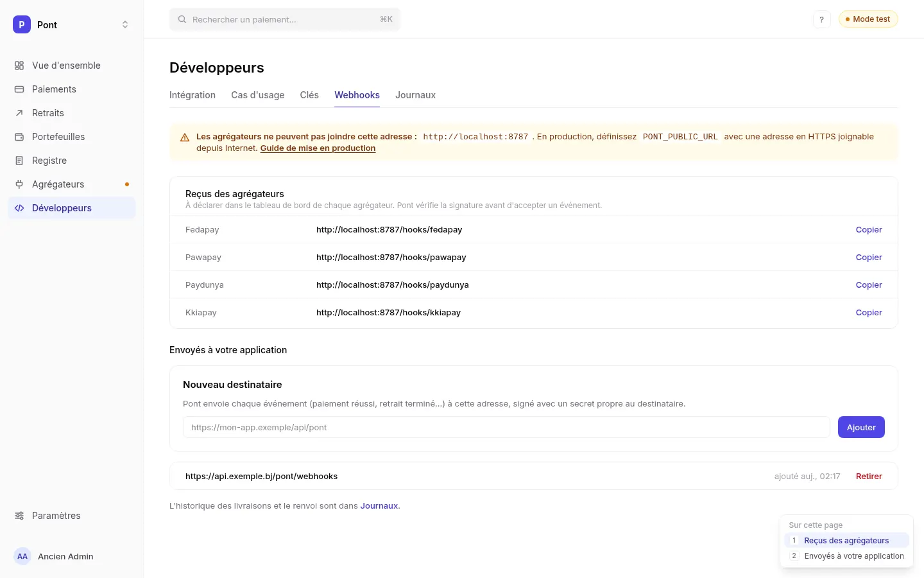Viewport: 924px width, 578px height.
Task: Click the warning triangle icon in banner
Action: (185, 137)
